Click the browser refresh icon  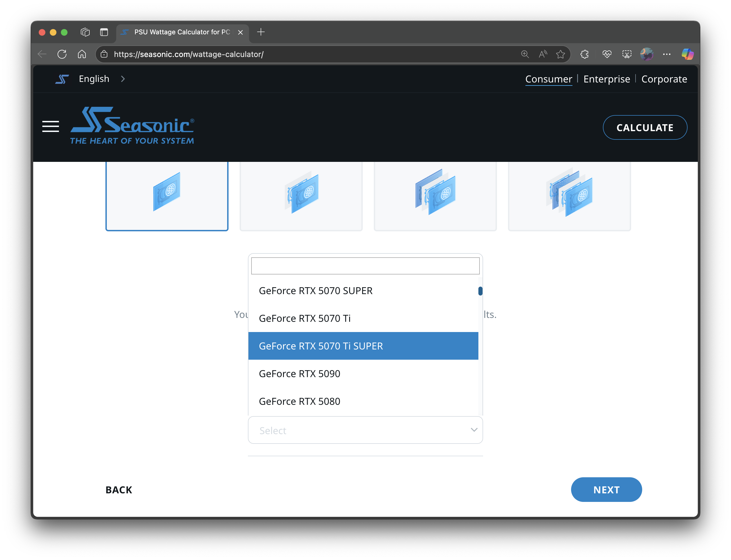[62, 54]
